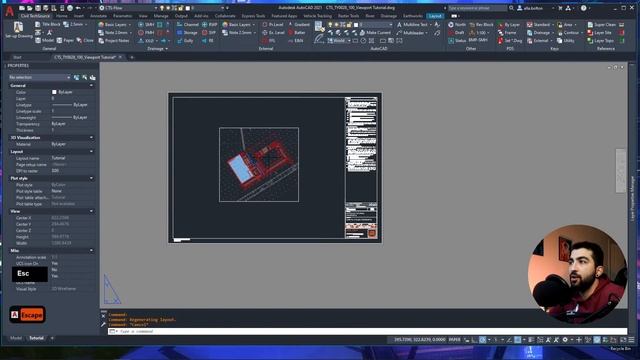Toggle object snap in status bar
Image resolution: width=640 pixels, height=360 pixels.
(518, 340)
